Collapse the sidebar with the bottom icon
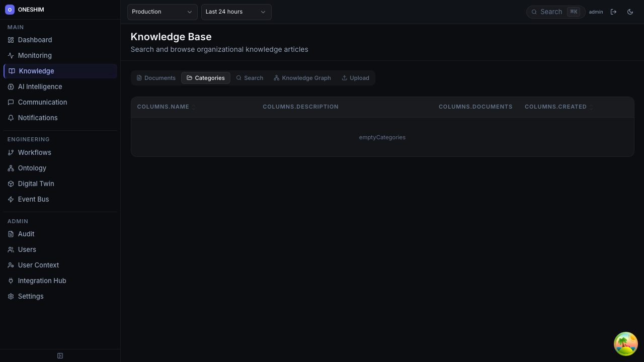Screen dimensions: 644x362 pos(60,355)
